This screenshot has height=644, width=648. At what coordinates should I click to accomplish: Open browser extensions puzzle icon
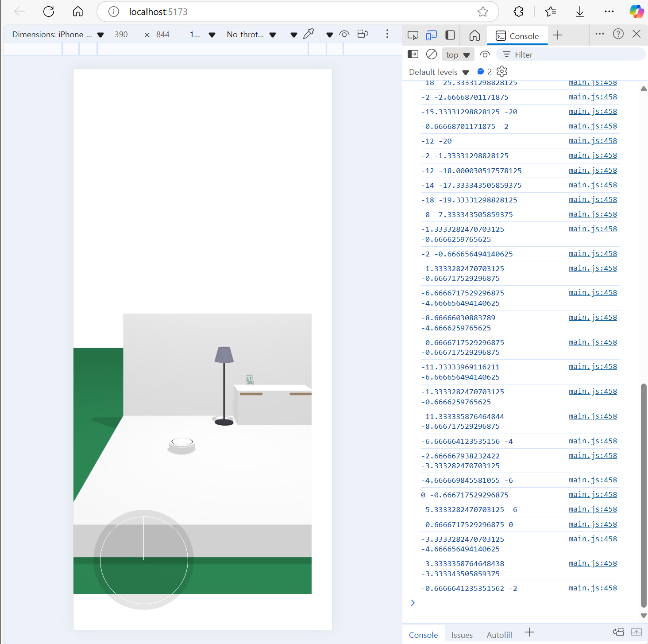[x=518, y=12]
